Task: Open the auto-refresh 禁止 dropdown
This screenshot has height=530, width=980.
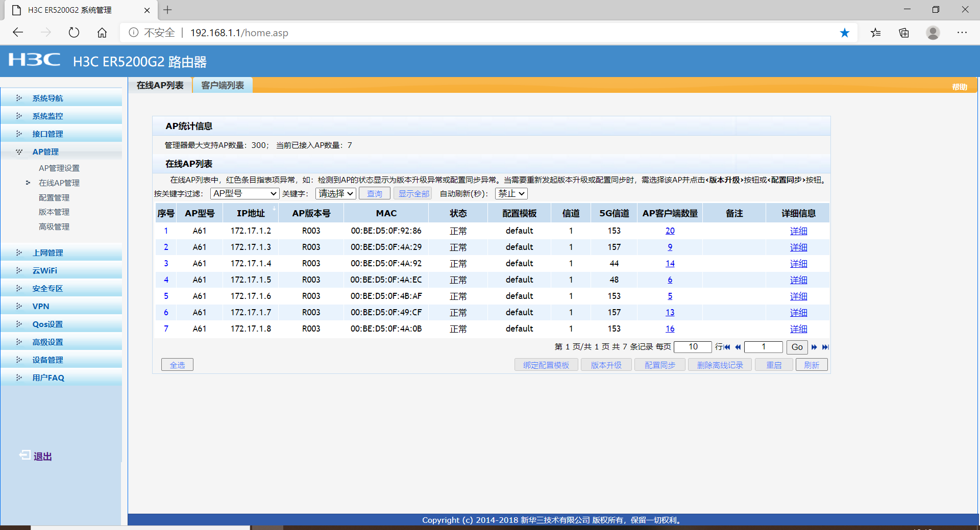Action: 511,194
